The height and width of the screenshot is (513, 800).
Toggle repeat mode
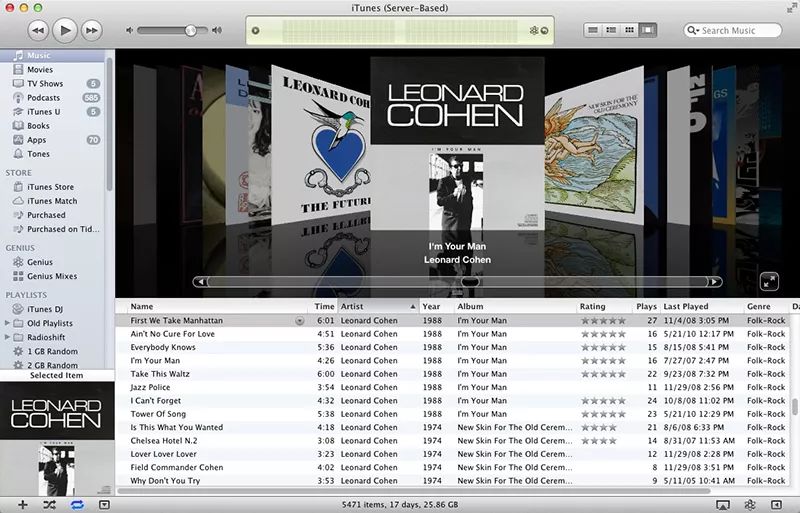click(x=77, y=505)
